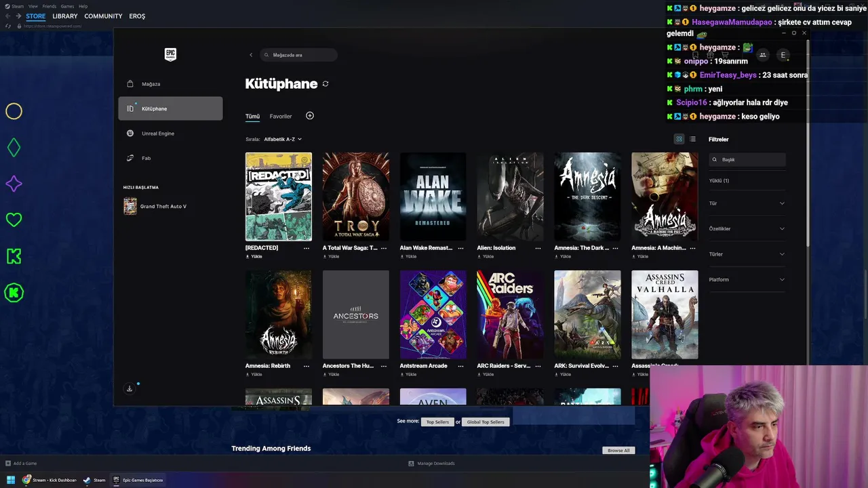Open Unreal Engine section in sidebar
The image size is (868, 488).
click(x=170, y=134)
